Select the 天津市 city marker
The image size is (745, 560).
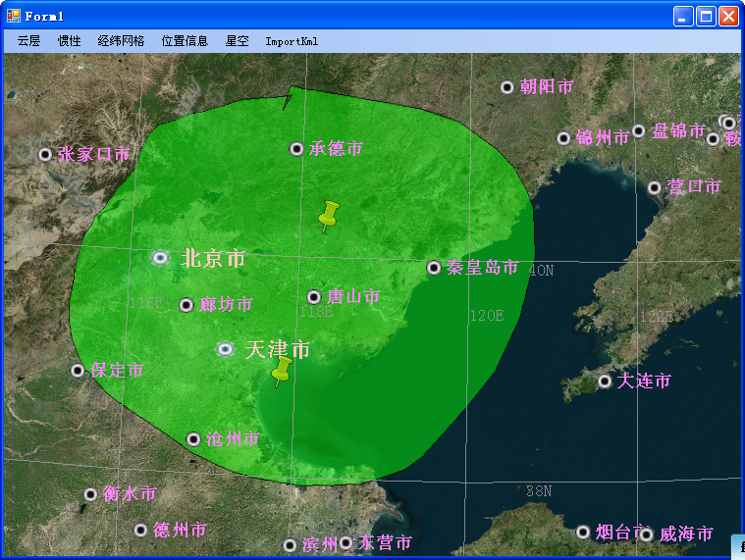(226, 349)
